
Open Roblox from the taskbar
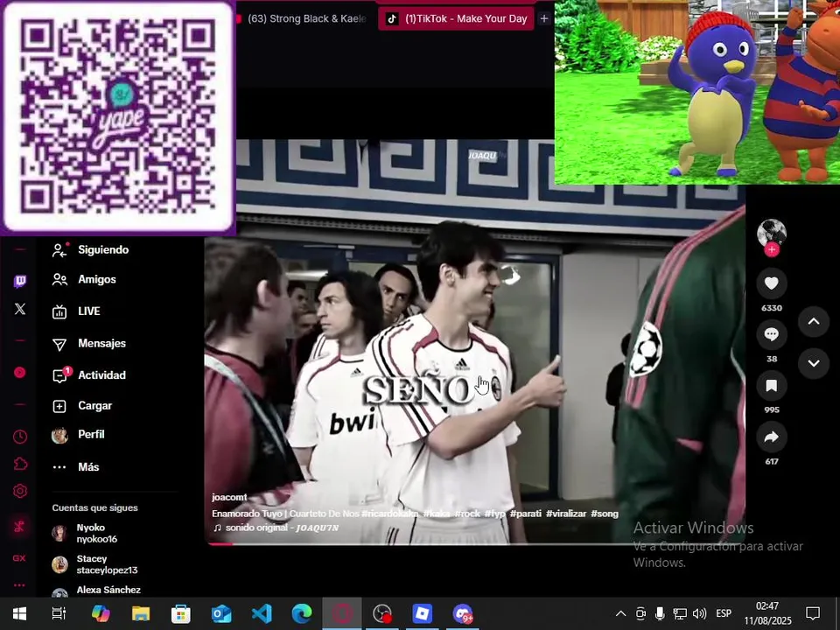pyautogui.click(x=422, y=613)
